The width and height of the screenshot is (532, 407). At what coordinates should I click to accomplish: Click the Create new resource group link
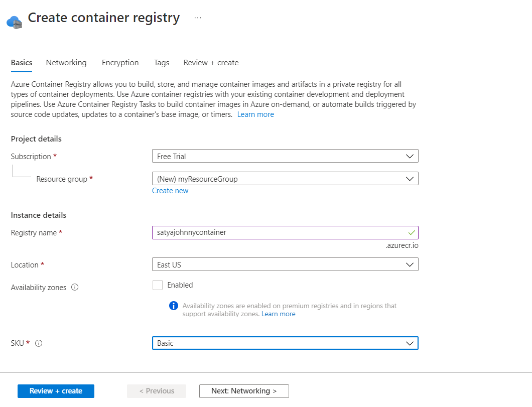170,191
